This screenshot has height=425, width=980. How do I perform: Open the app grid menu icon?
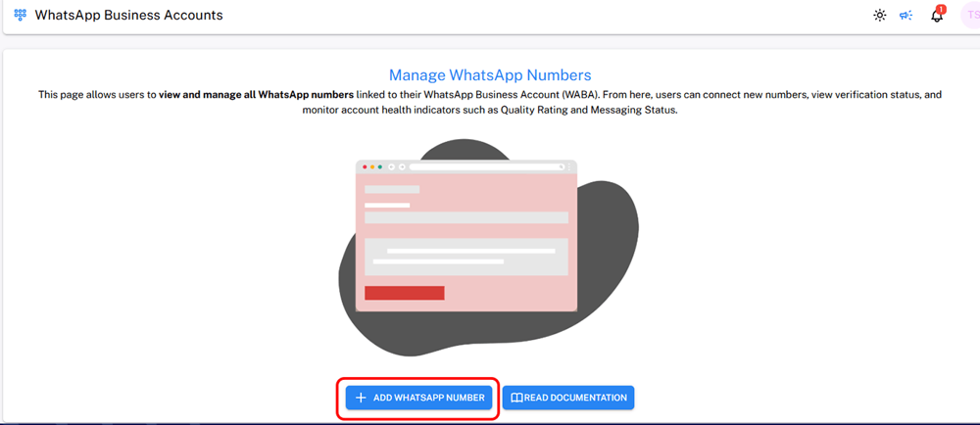tap(20, 15)
